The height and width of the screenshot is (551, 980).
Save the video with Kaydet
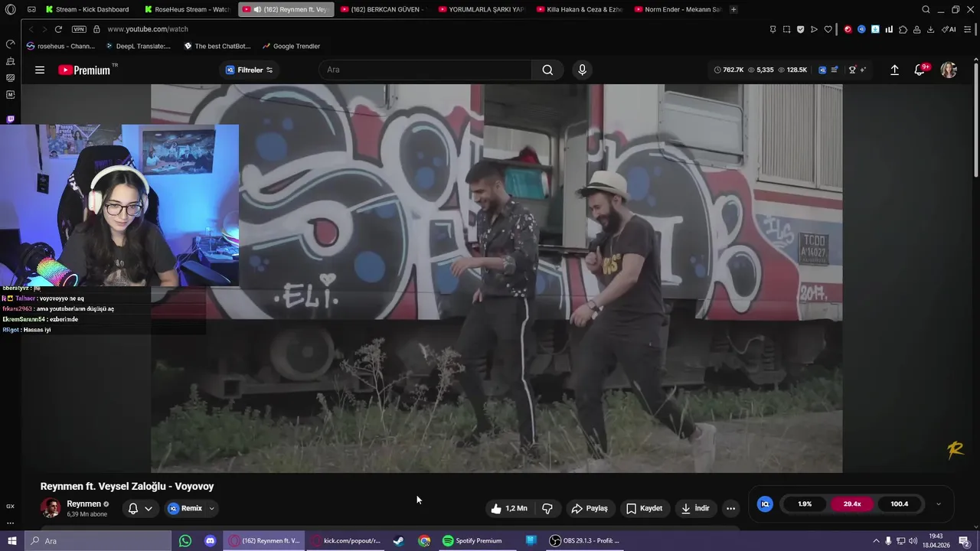(644, 508)
